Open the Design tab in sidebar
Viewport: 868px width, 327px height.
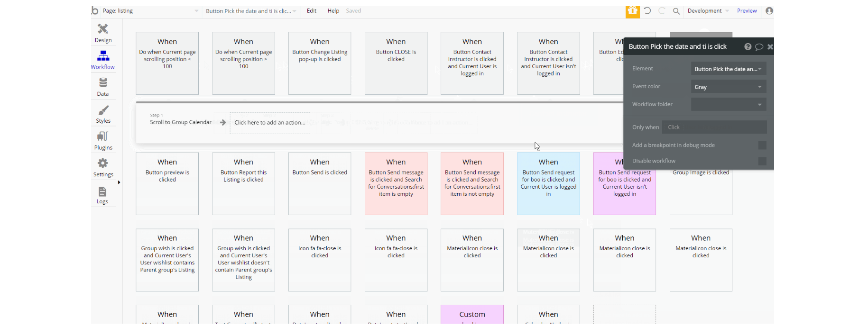pyautogui.click(x=103, y=33)
